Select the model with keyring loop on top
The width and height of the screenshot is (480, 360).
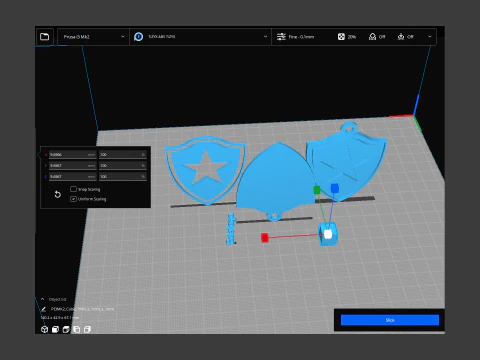[x=347, y=162]
